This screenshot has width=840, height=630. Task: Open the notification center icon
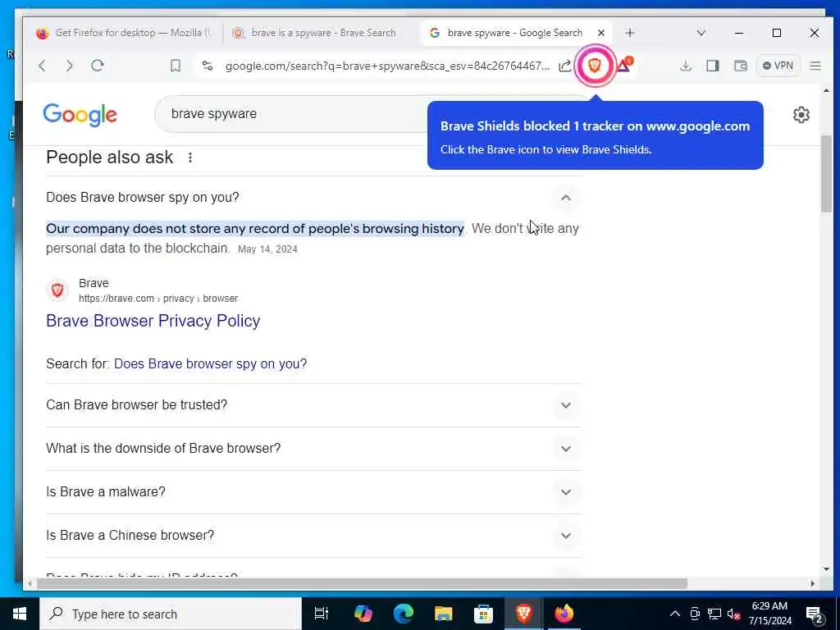point(815,614)
